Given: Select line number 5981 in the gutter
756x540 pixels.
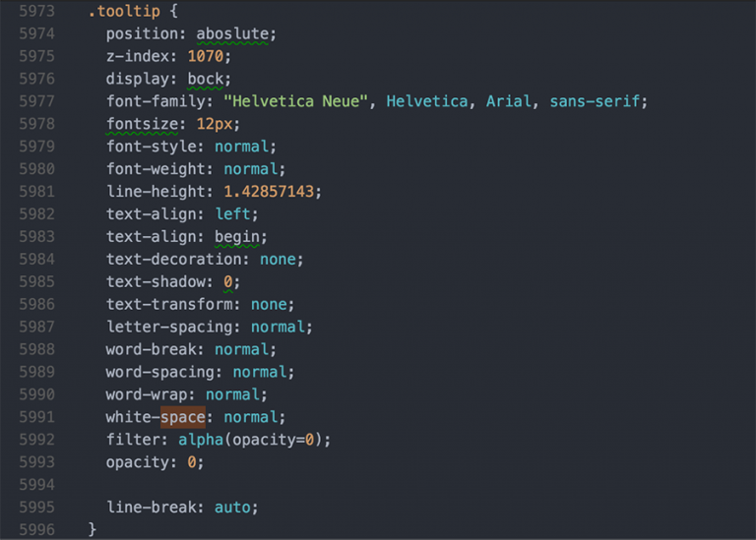Looking at the screenshot, I should 36,192.
